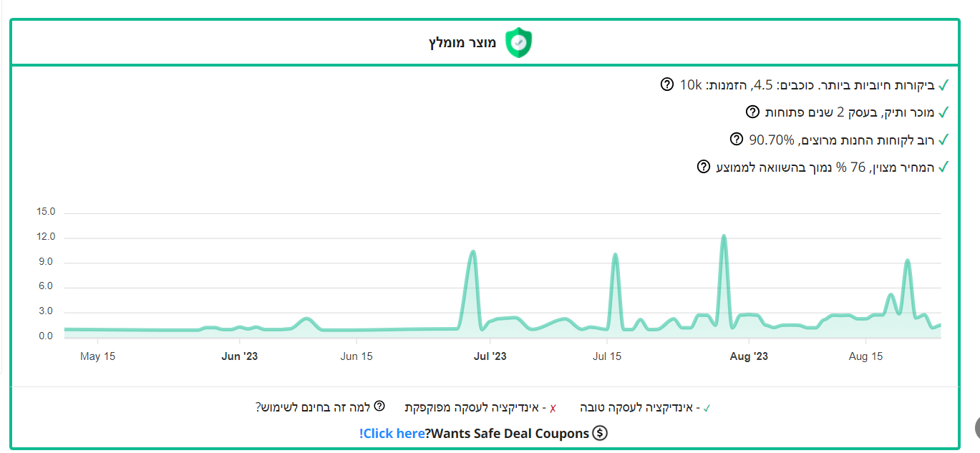Open the 'Click here' coupons link
Image resolution: width=980 pixels, height=453 pixels.
[x=392, y=433]
